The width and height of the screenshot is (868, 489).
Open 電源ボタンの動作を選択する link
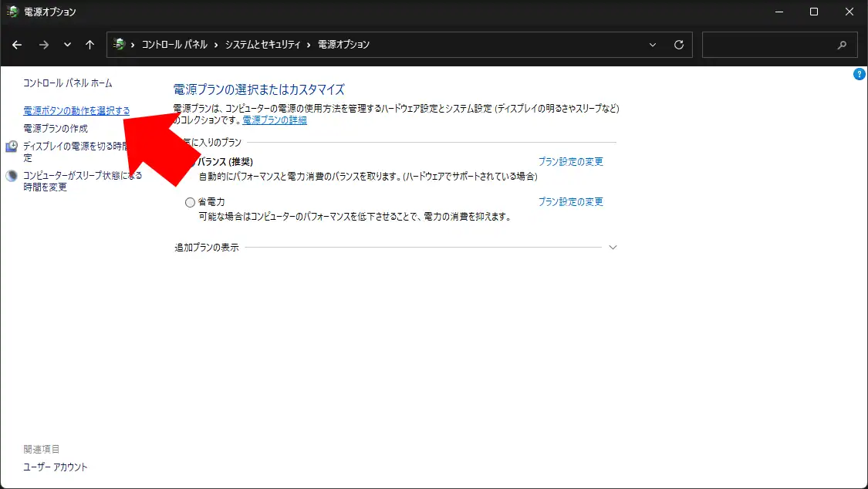76,111
